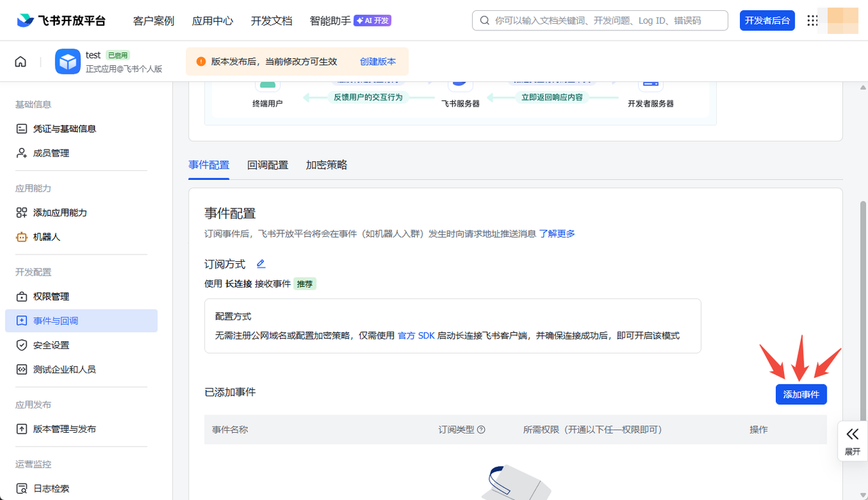This screenshot has height=500, width=868.
Task: Select the 机器人 robot icon in sidebar
Action: [x=23, y=236]
